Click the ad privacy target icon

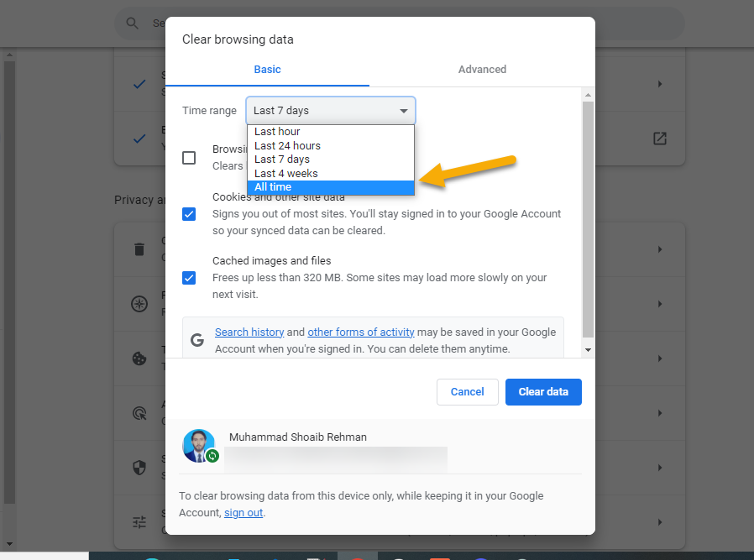tap(139, 413)
